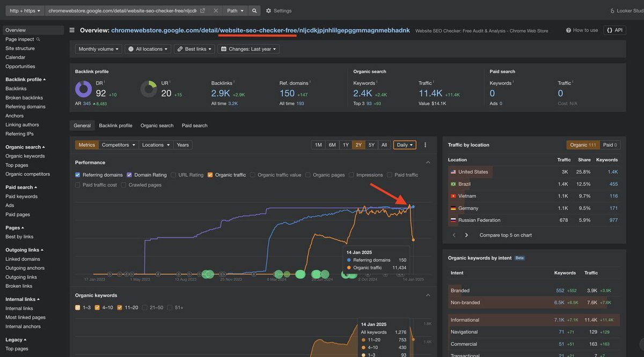The height and width of the screenshot is (357, 644).
Task: Open the chart three-dot options menu
Action: 425,145
